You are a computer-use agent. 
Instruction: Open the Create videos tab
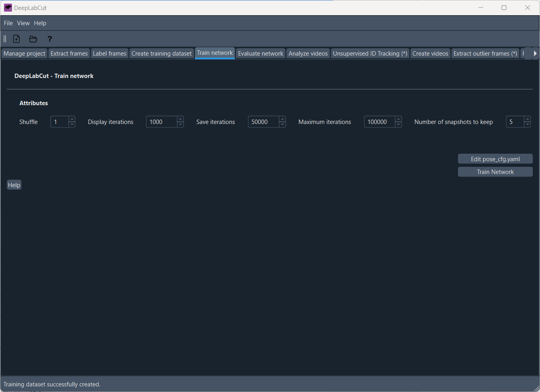coord(430,54)
